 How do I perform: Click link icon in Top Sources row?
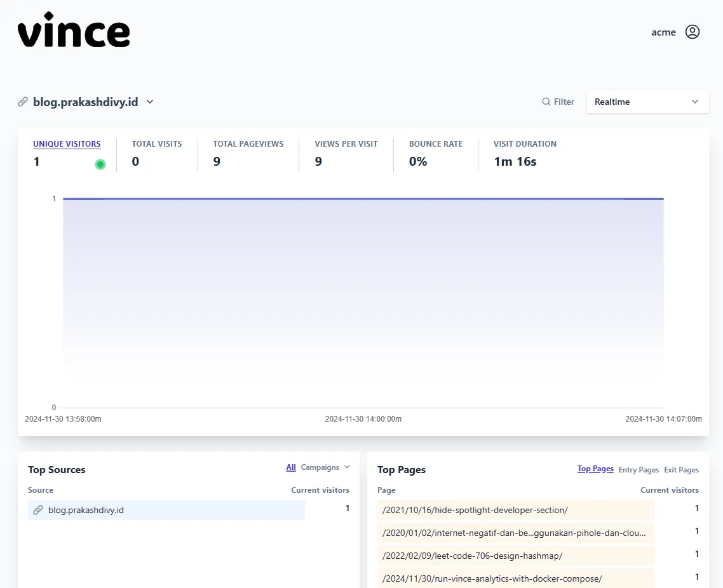point(38,510)
